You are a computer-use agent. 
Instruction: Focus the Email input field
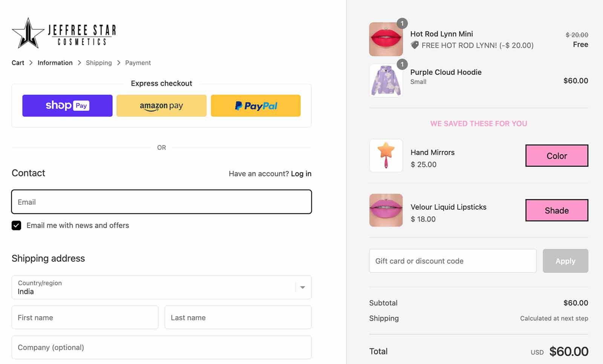(161, 202)
